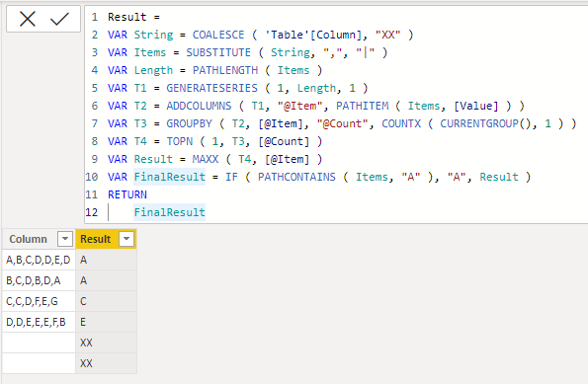Click PATHCONTAINS function on line 10
Image resolution: width=588 pixels, height=384 pixels.
pos(296,177)
